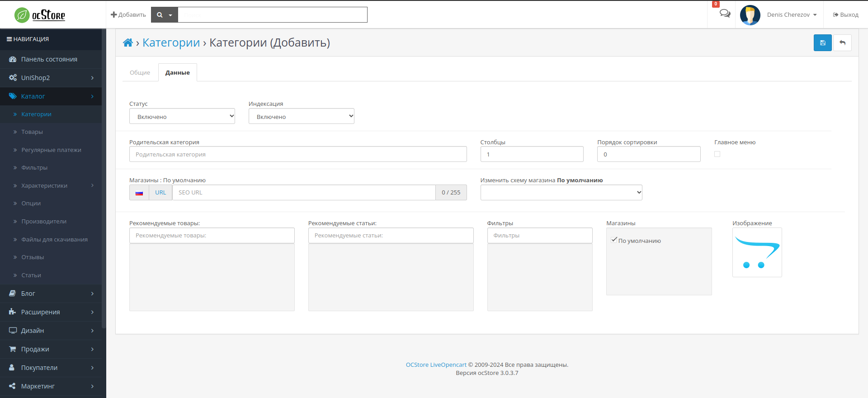This screenshot has height=398, width=868.
Task: Open the home breadcrumb icon
Action: point(128,43)
